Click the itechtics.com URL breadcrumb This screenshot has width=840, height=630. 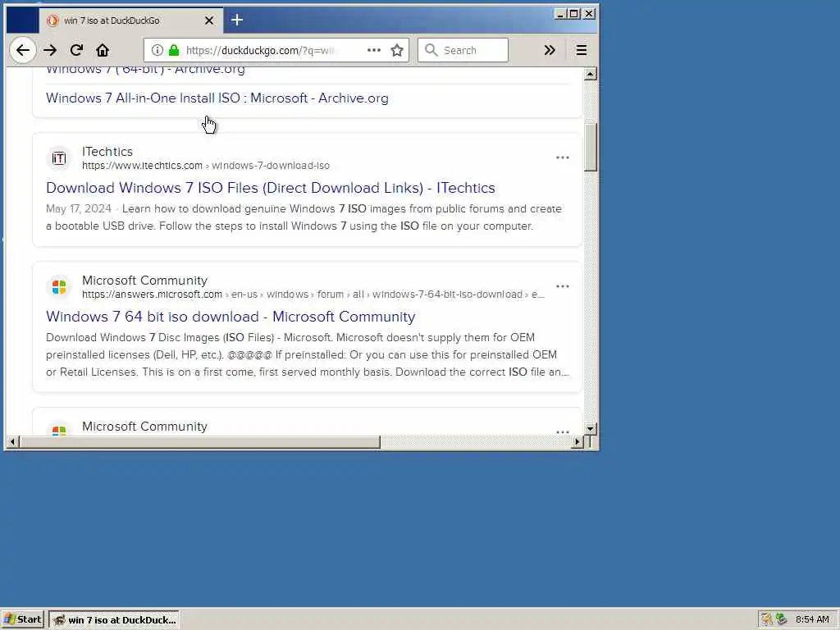click(x=206, y=166)
